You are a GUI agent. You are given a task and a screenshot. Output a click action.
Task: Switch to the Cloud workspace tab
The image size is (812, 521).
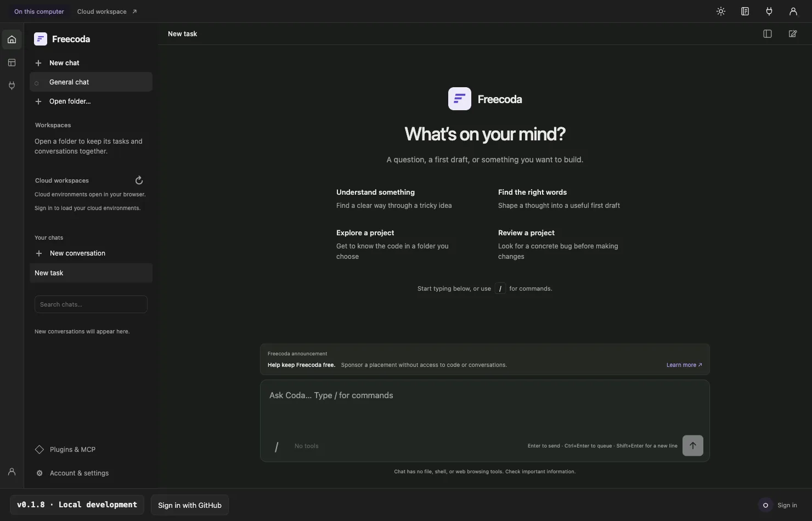[107, 12]
